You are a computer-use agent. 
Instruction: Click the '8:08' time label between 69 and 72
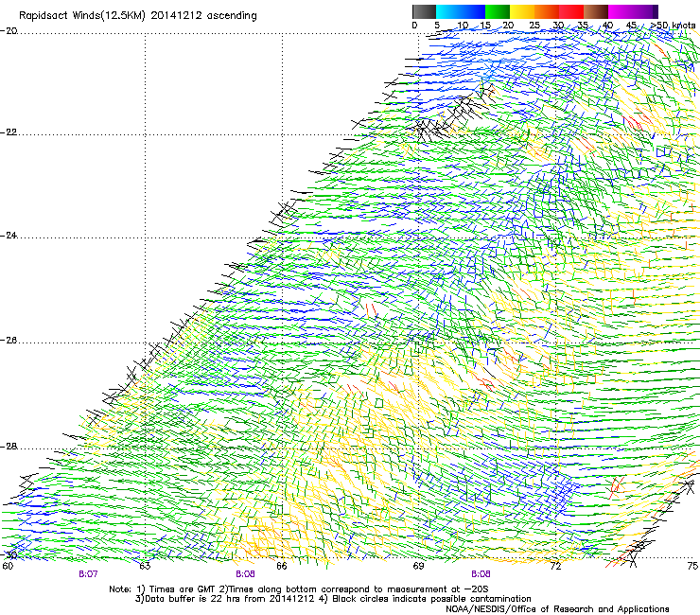481,574
